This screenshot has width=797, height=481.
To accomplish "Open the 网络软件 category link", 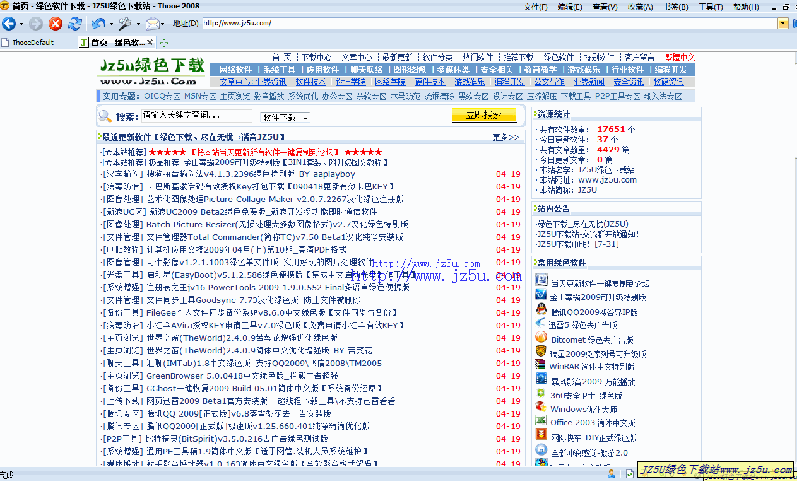I will coord(235,70).
